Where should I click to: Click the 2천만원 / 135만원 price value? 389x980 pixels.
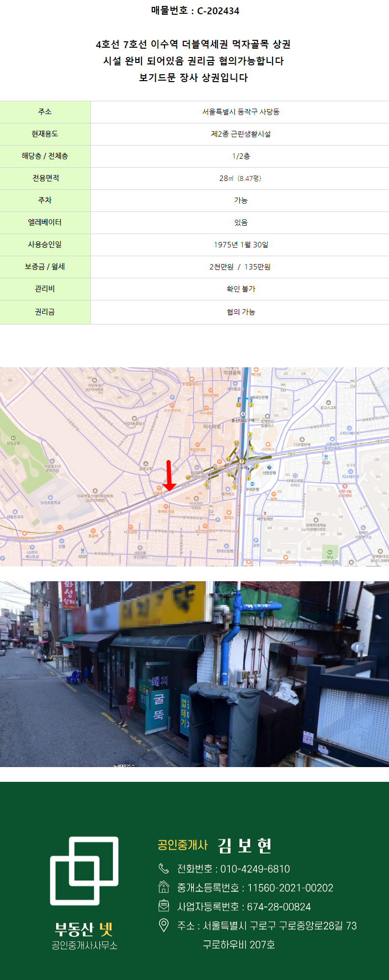click(240, 267)
